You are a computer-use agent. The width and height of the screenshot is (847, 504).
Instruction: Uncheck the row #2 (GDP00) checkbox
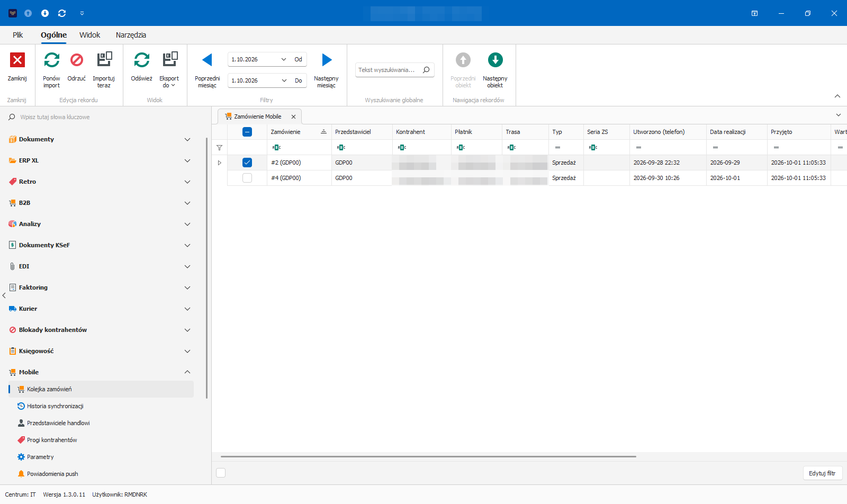point(247,163)
